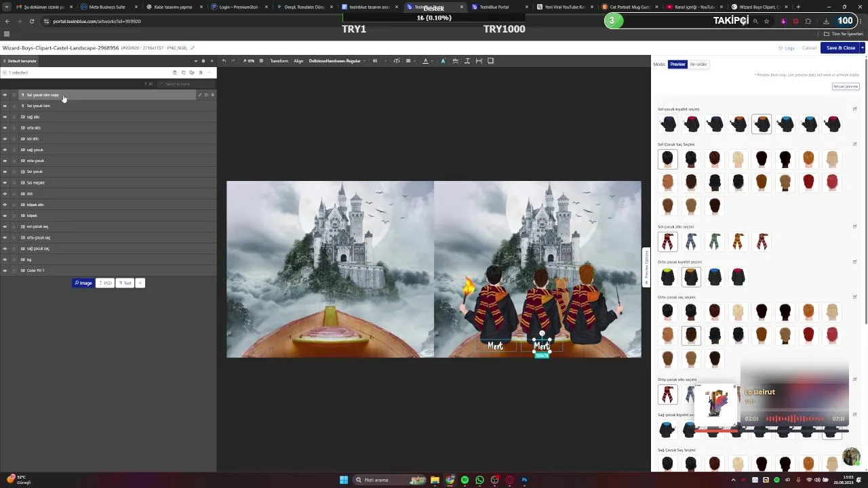Open more options dots in selection bar

tap(210, 73)
